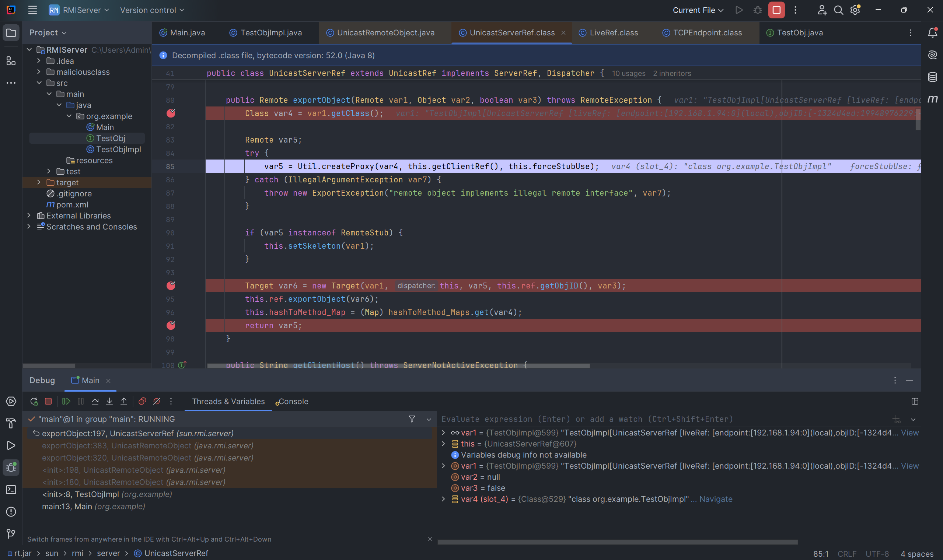Click the UnicastServerRef breadcrumb in status bar
The height and width of the screenshot is (560, 943).
coord(171,553)
